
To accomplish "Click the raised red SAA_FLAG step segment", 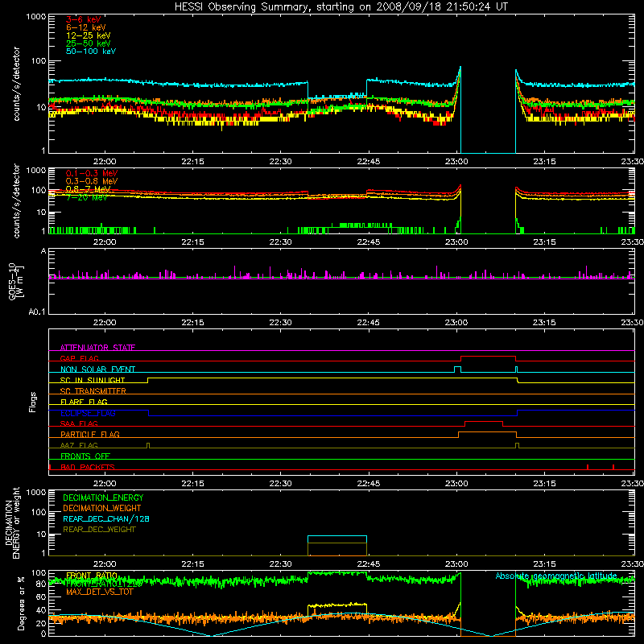I will [484, 422].
